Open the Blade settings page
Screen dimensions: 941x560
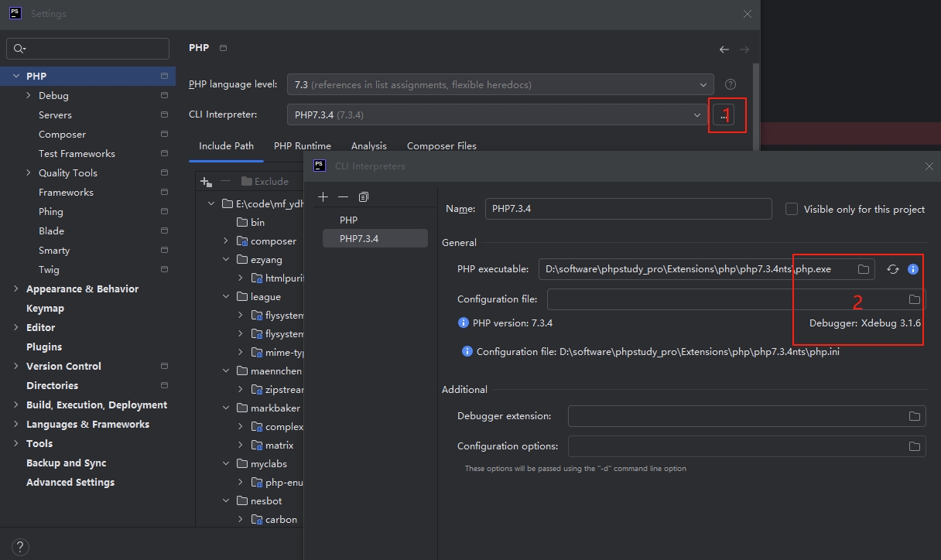tap(51, 230)
